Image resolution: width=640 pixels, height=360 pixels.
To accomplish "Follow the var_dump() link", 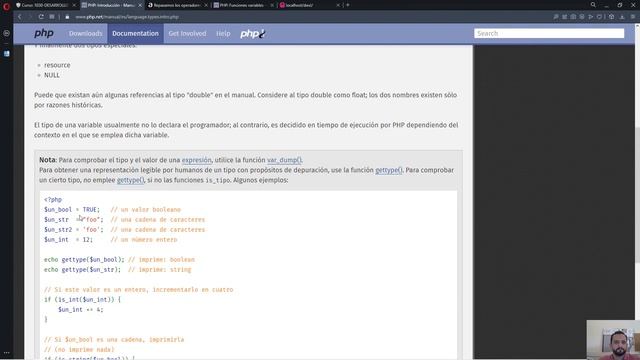I will [284, 160].
